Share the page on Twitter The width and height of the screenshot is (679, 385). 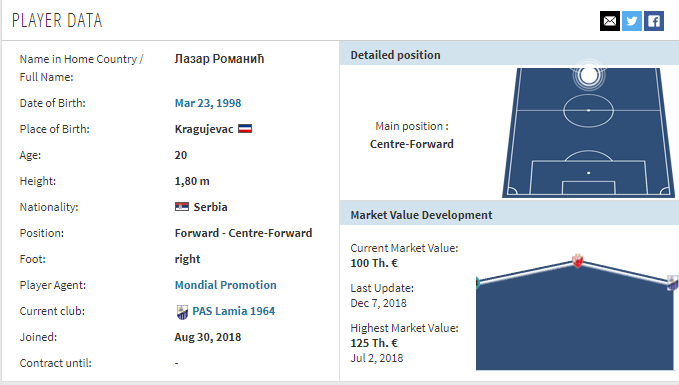coord(632,21)
